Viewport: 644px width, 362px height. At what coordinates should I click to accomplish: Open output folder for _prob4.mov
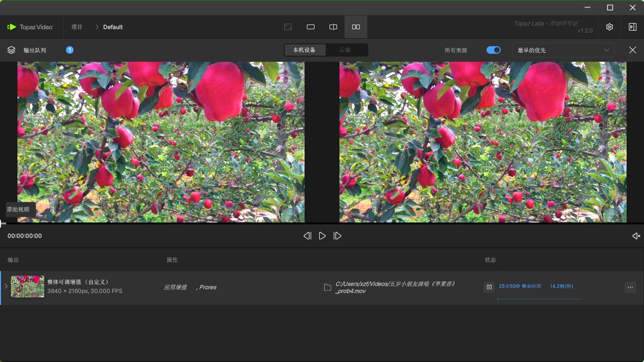point(328,288)
